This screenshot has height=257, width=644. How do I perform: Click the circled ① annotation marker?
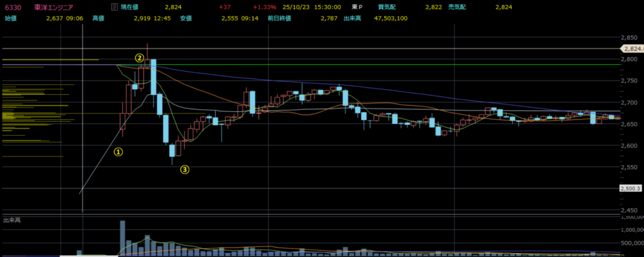click(118, 151)
